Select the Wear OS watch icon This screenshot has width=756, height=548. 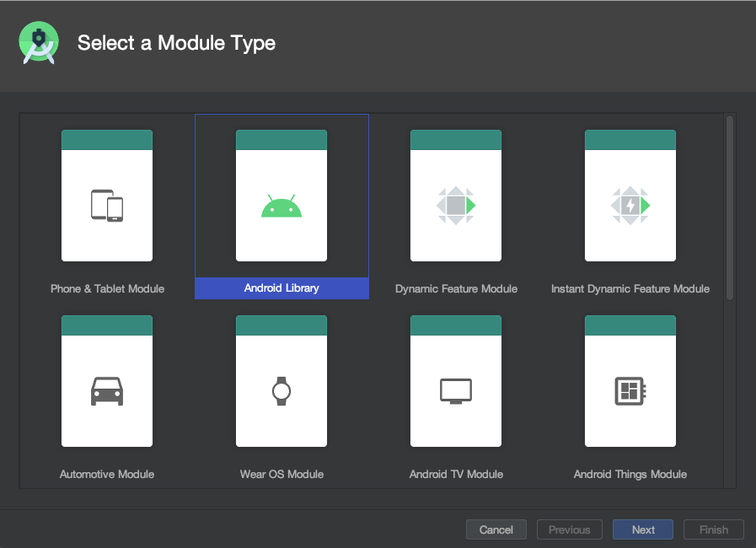pos(281,391)
